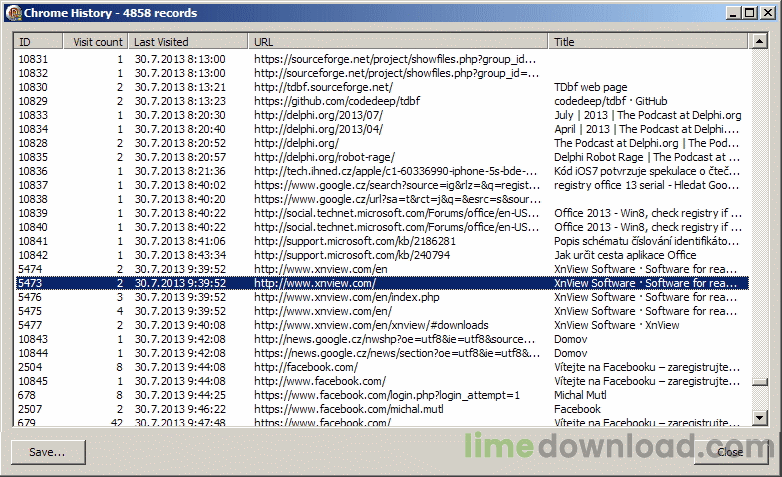Click the app icon in the title bar
The width and height of the screenshot is (782, 477).
pos(13,13)
